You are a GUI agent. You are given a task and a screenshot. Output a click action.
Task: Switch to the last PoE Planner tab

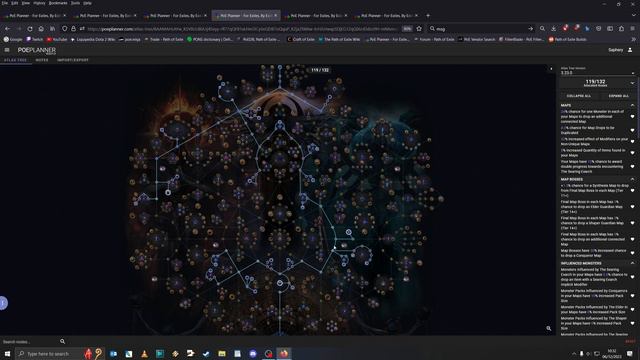click(x=387, y=16)
